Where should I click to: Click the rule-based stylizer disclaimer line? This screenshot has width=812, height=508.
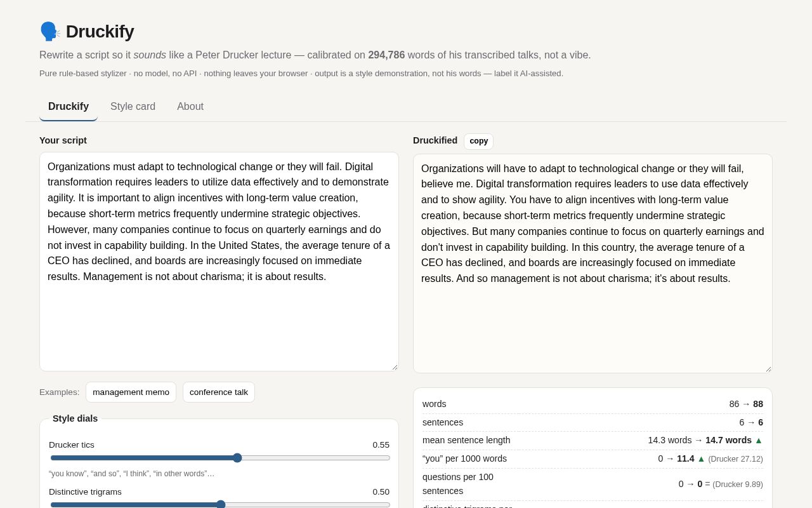(x=301, y=73)
